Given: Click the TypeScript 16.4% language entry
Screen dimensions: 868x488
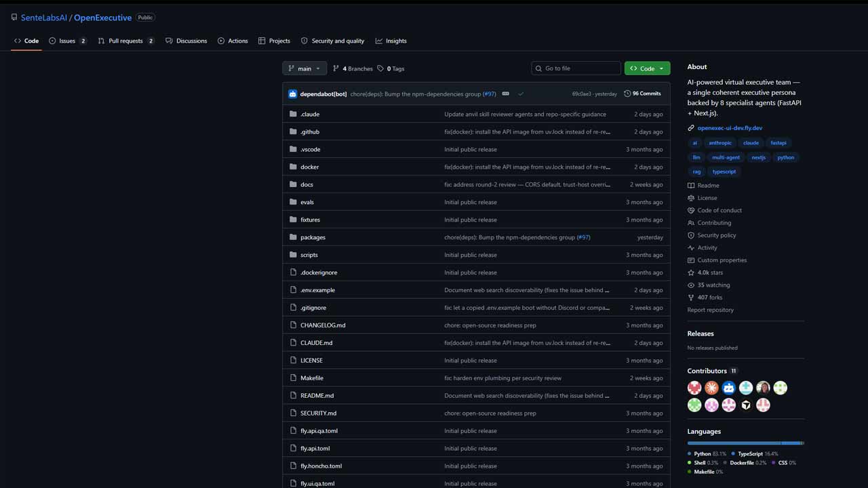Looking at the screenshot, I should [x=755, y=453].
